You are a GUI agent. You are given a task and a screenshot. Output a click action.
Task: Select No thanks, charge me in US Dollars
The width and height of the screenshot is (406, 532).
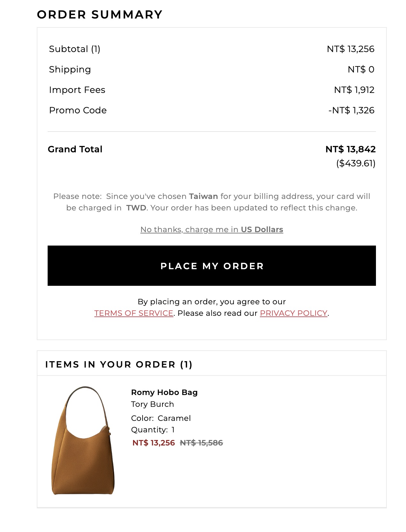[212, 229]
